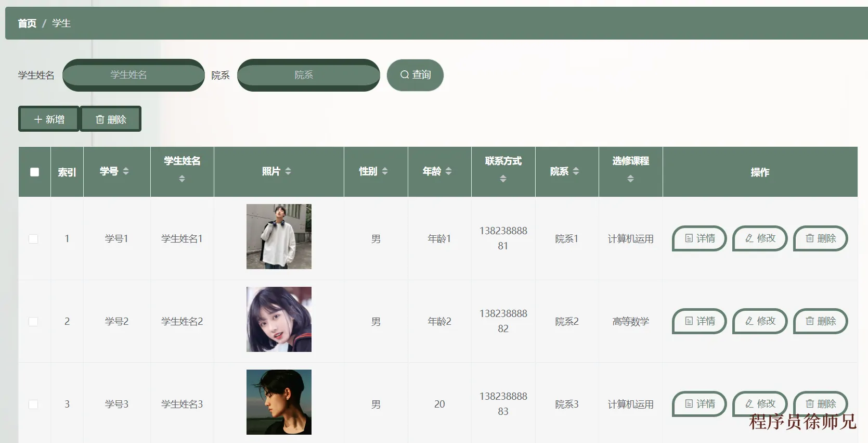Image resolution: width=868 pixels, height=443 pixels.
Task: Click phone number 13823888881 cell
Action: pos(503,238)
